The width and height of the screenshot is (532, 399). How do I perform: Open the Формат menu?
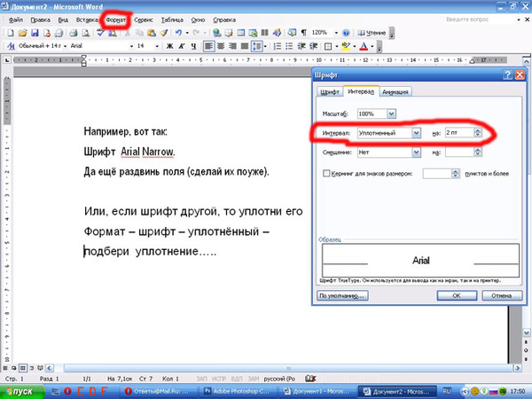coord(115,20)
